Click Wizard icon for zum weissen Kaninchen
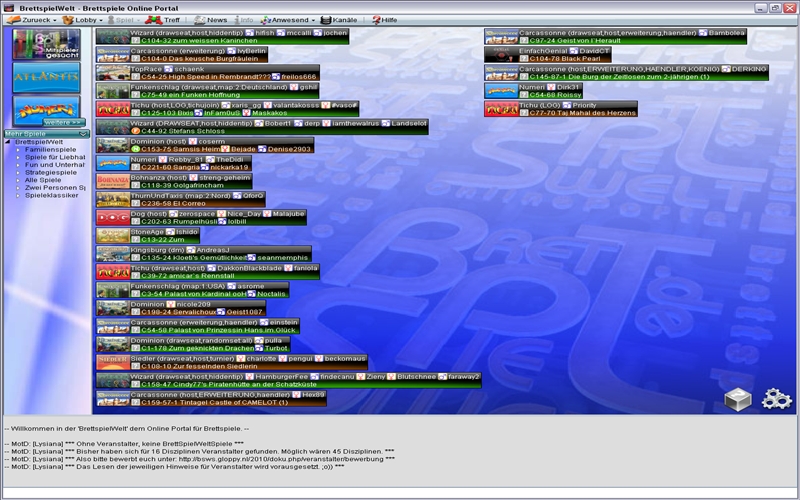Screen dimensions: 800x500 (x=113, y=37)
